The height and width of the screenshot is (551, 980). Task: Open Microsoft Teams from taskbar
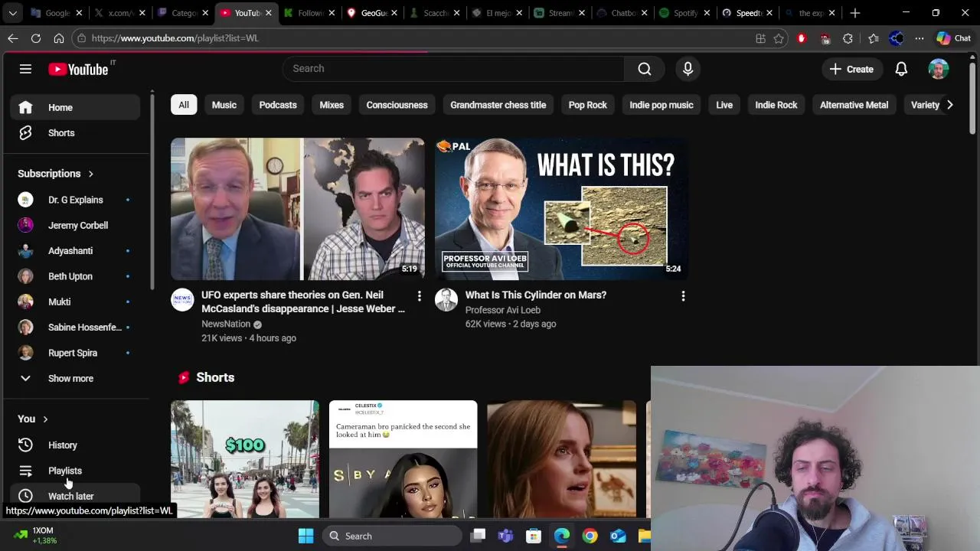pos(505,536)
